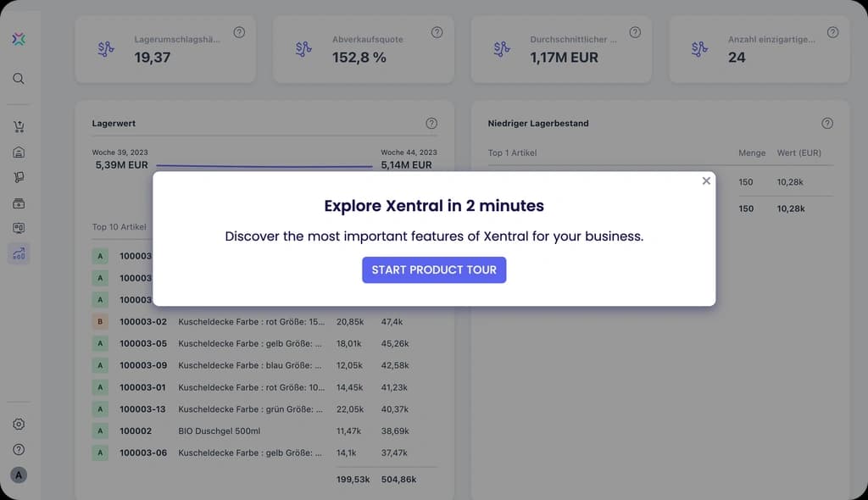This screenshot has height=500, width=868.
Task: Click the Lagerwert panel title
Action: click(114, 124)
